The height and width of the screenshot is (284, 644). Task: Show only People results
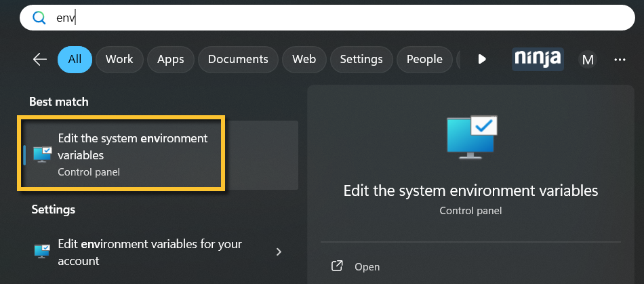point(424,60)
